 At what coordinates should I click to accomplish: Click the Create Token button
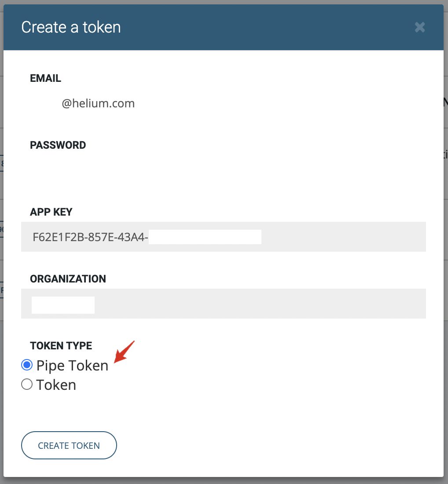[69, 445]
